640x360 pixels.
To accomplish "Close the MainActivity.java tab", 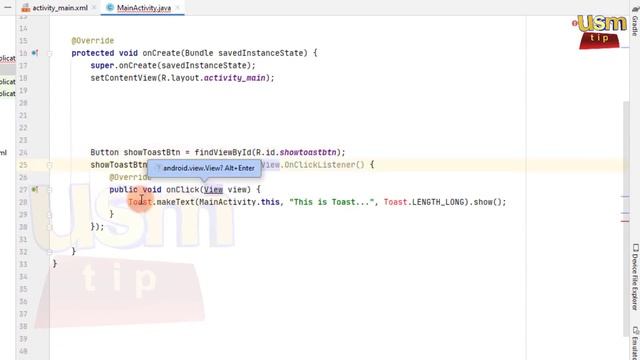I will [178, 8].
